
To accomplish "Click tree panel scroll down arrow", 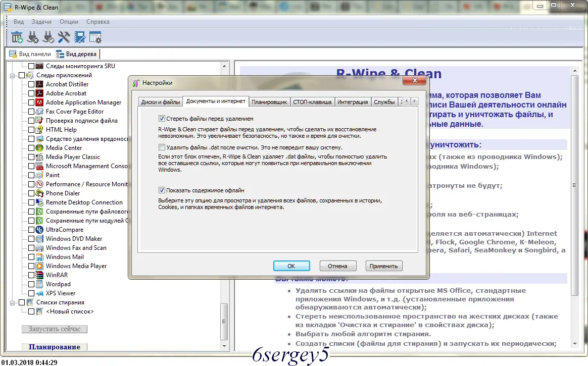I will point(224,346).
